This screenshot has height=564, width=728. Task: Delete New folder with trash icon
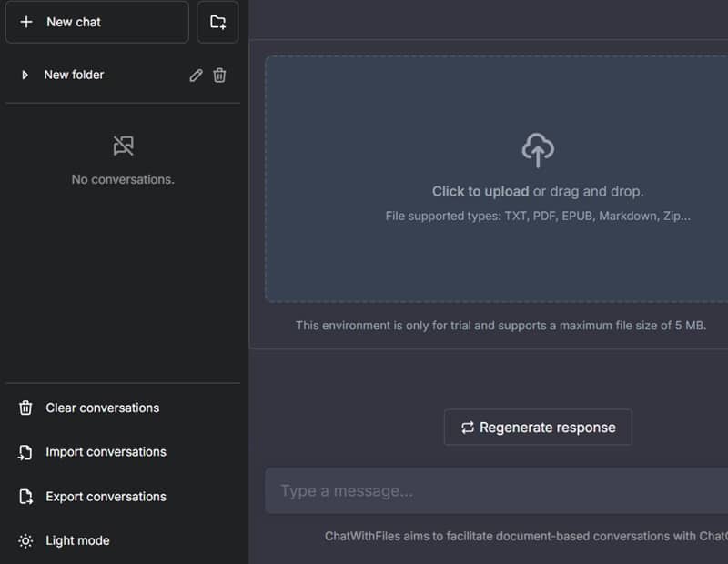point(219,76)
